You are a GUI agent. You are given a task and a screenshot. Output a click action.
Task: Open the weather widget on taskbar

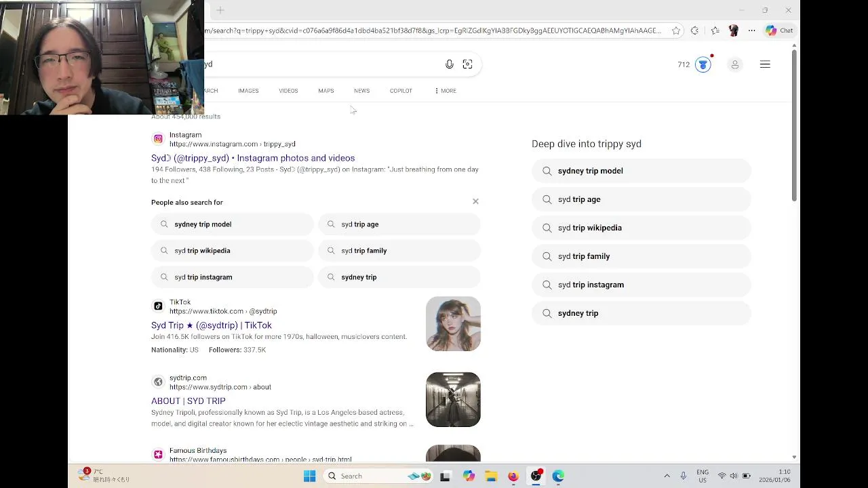[x=104, y=475]
